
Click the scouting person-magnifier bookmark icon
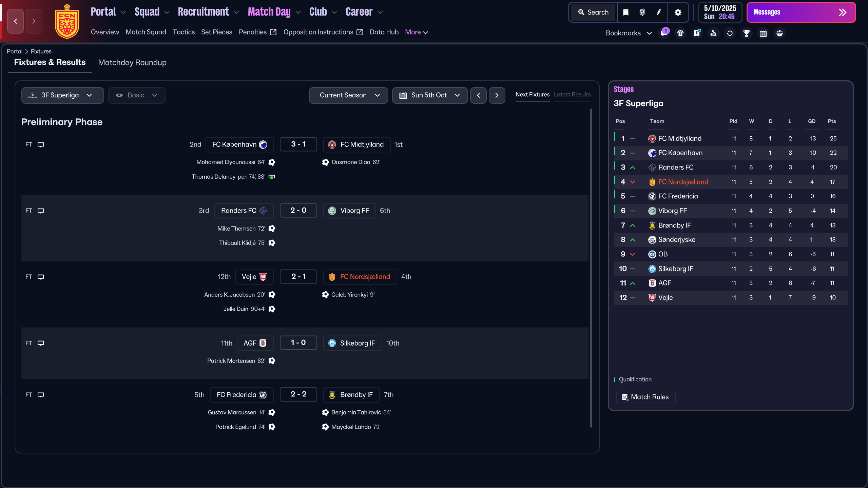pyautogui.click(x=713, y=33)
